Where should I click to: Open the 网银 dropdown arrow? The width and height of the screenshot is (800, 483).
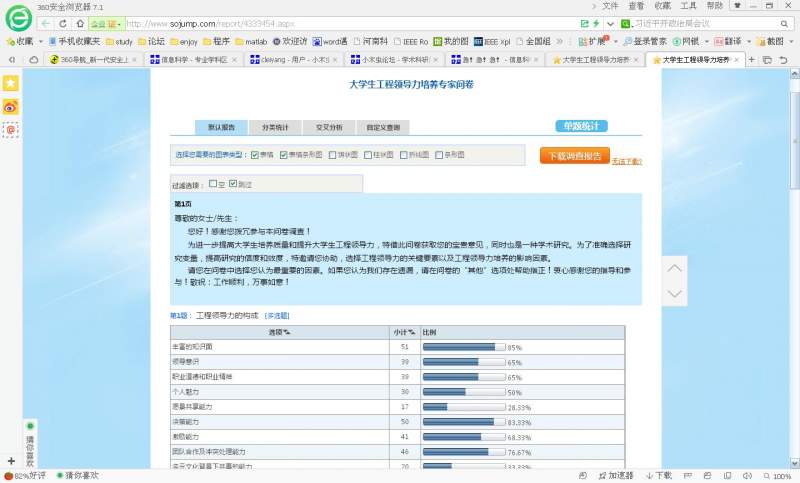[x=707, y=42]
